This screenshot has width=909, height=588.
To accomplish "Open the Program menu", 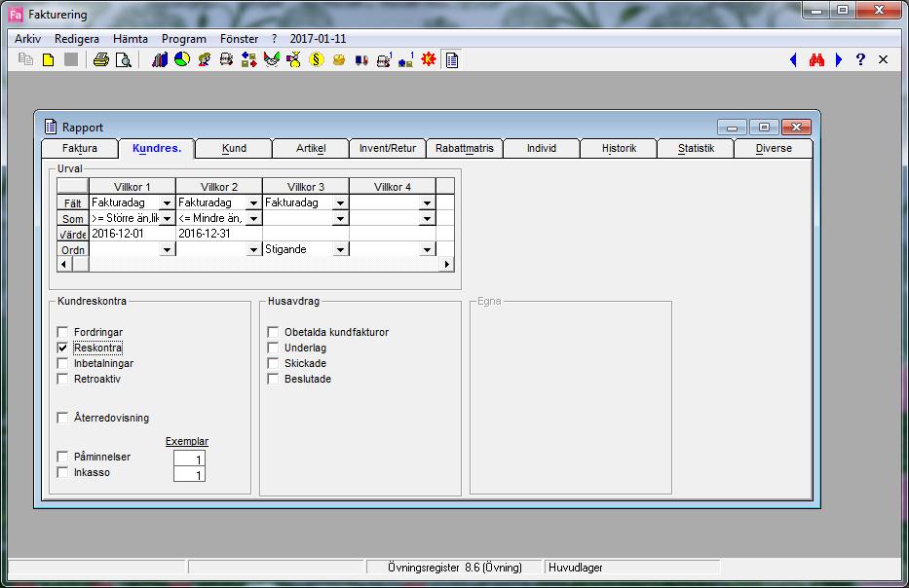I will point(184,39).
